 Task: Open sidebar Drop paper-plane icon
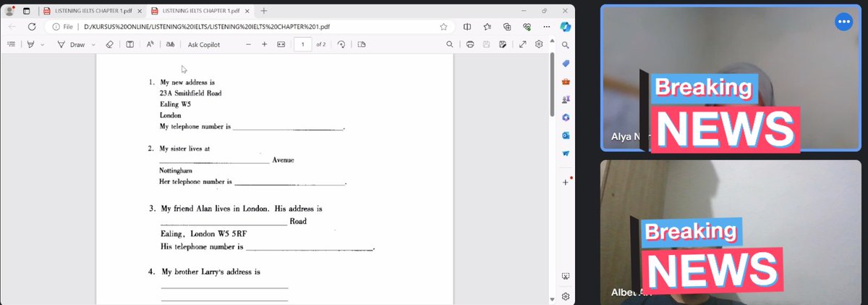coord(566,154)
